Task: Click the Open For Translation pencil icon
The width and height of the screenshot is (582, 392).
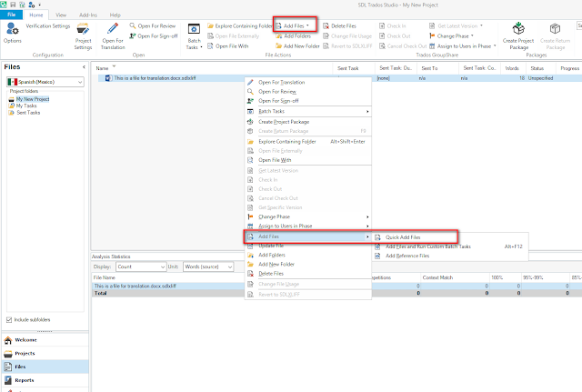Action: tap(113, 29)
